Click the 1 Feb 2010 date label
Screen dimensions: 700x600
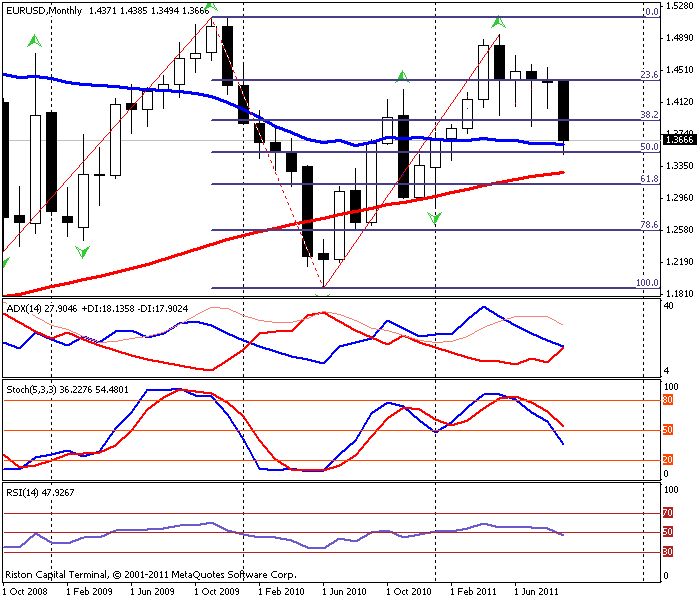pos(281,592)
